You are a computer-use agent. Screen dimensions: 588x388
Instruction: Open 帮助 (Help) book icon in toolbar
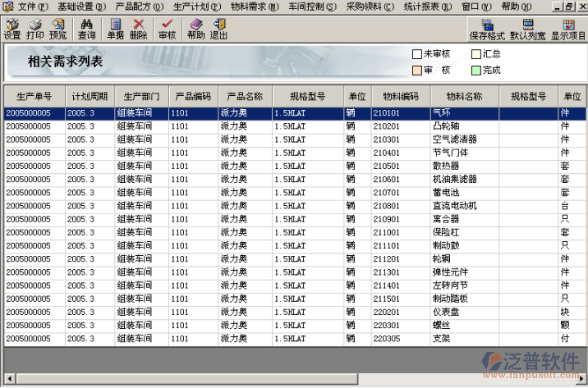pos(195,30)
